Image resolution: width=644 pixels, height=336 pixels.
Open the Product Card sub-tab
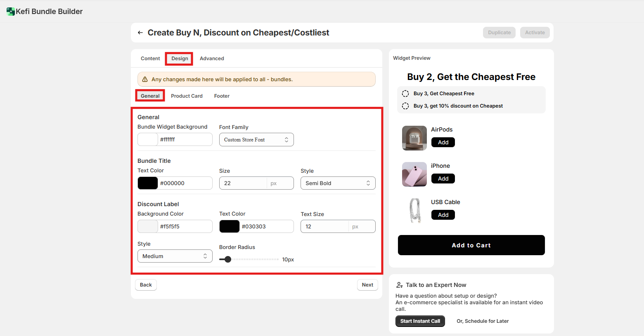tap(187, 96)
